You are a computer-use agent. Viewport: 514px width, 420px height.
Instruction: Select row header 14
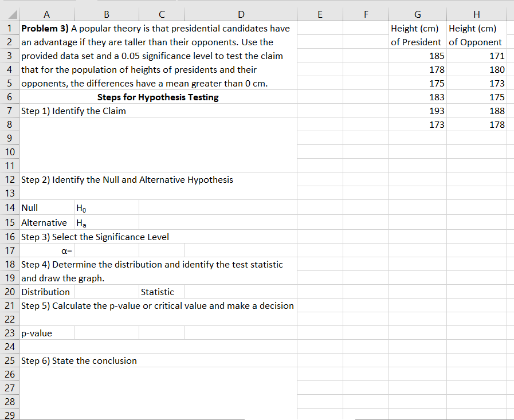10,207
